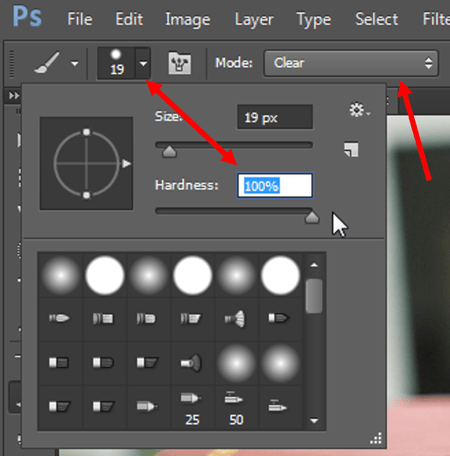Click the Size slider handle

pyautogui.click(x=169, y=152)
